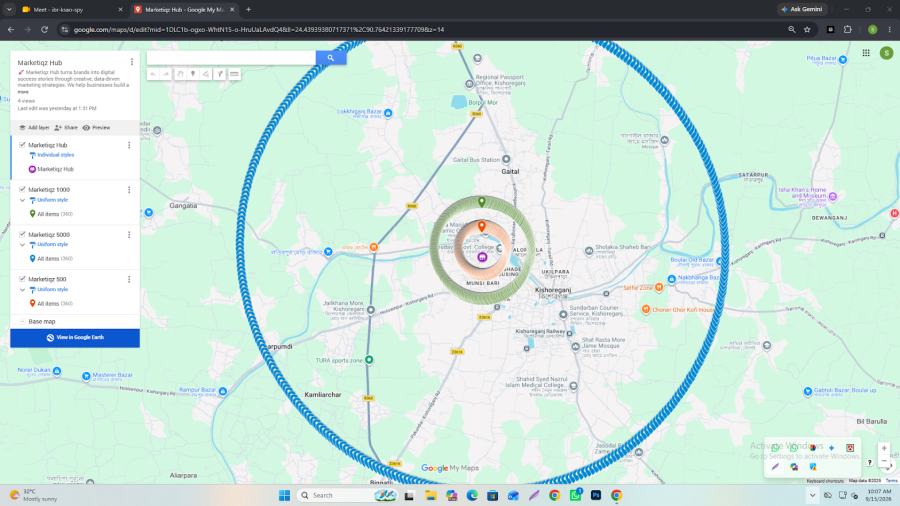The image size is (900, 506).
Task: Open File Explorer from the taskbar
Action: (x=430, y=495)
